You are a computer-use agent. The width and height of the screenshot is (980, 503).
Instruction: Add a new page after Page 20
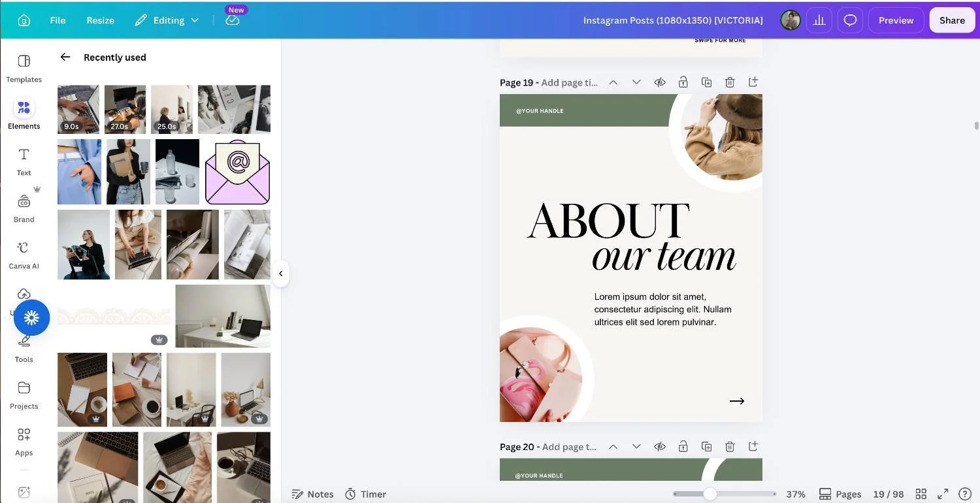tap(753, 447)
